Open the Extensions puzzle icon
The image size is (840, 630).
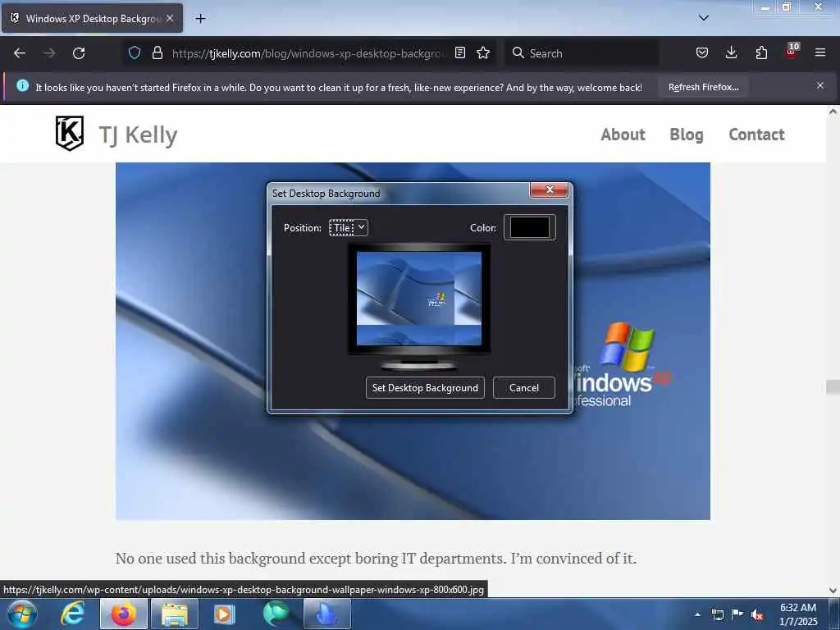click(x=761, y=52)
